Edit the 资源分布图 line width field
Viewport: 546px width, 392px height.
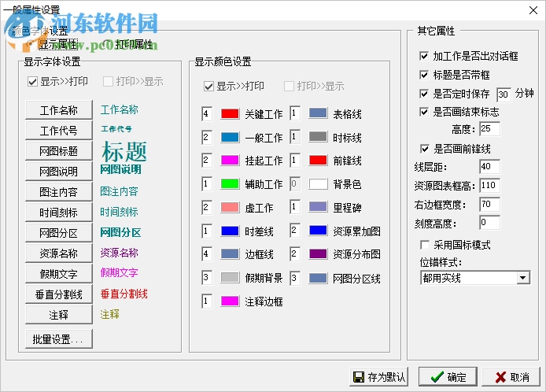click(295, 254)
